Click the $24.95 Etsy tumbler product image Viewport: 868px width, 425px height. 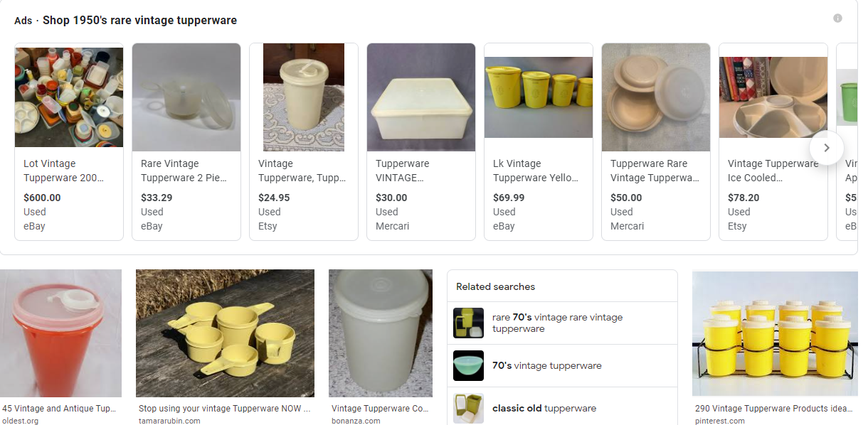[x=304, y=97]
